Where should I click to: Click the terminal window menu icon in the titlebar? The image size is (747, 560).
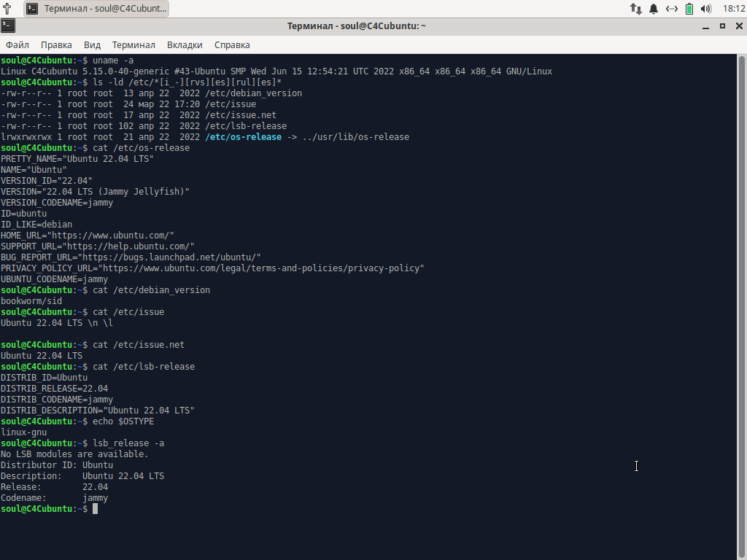pos(7,26)
